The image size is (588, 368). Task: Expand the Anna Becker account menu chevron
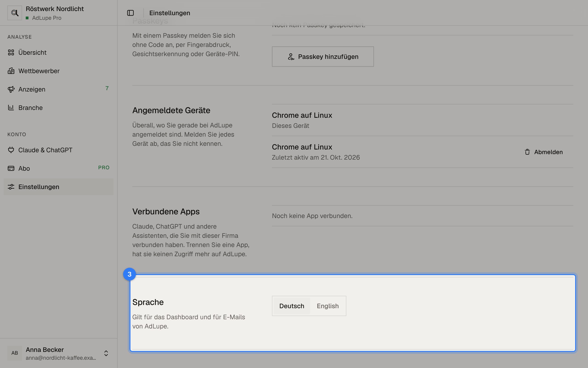106,353
